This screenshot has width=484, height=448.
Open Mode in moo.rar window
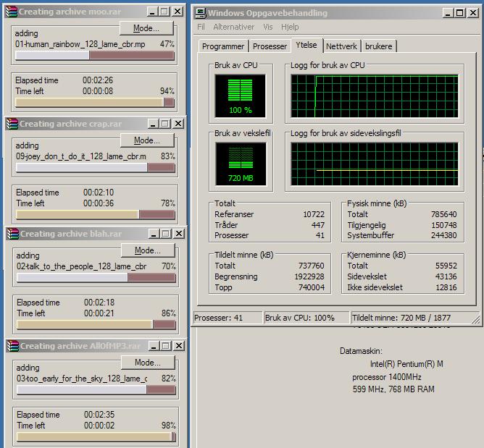coord(146,28)
